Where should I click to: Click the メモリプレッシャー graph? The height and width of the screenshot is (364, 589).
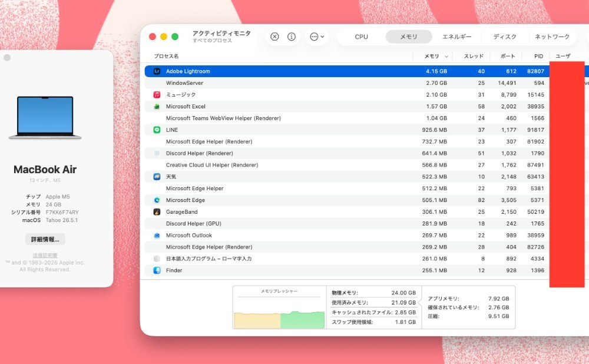279,307
